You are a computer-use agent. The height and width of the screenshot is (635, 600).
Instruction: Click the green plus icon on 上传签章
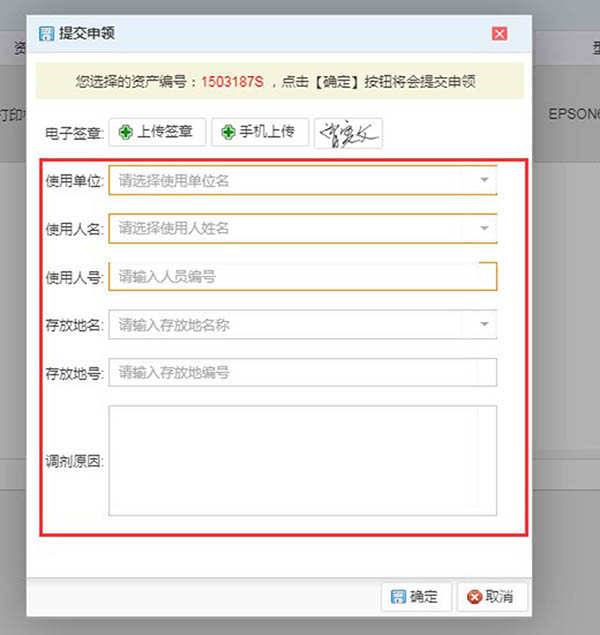click(127, 132)
